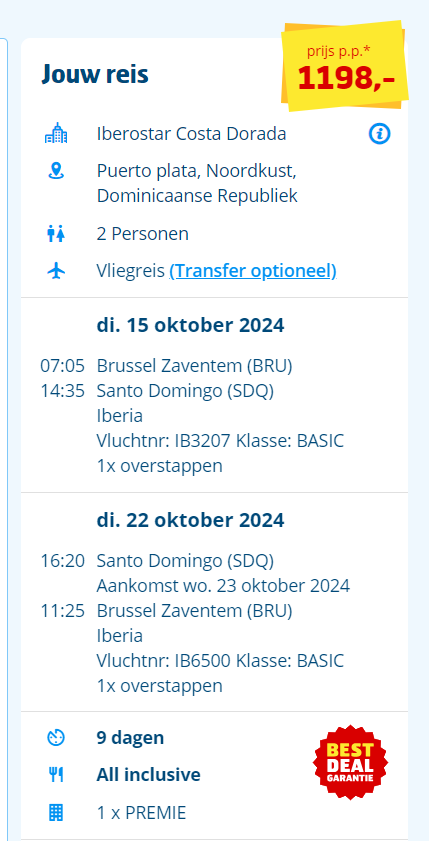Click the airplane flight icon

pyautogui.click(x=56, y=271)
